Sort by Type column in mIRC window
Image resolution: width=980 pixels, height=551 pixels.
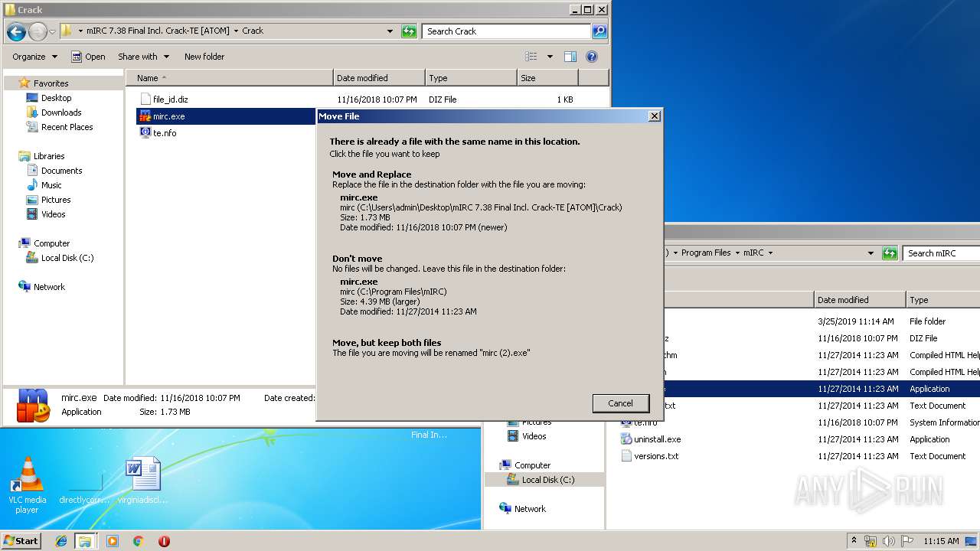pos(943,300)
